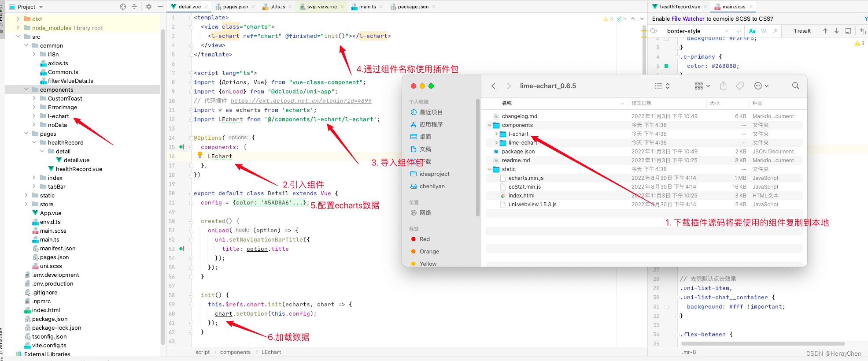Toggle Regex option in search bar

pyautogui.click(x=775, y=31)
